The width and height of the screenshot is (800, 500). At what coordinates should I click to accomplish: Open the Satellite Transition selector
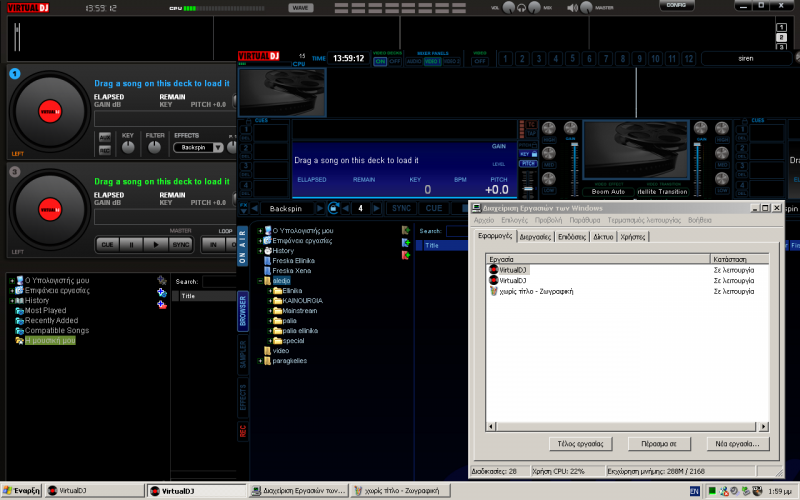tap(662, 192)
